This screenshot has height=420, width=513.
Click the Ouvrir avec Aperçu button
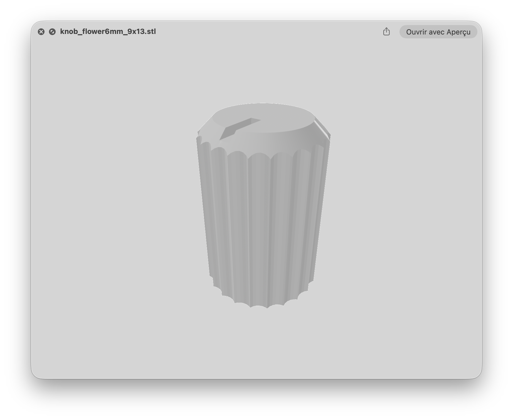(438, 32)
